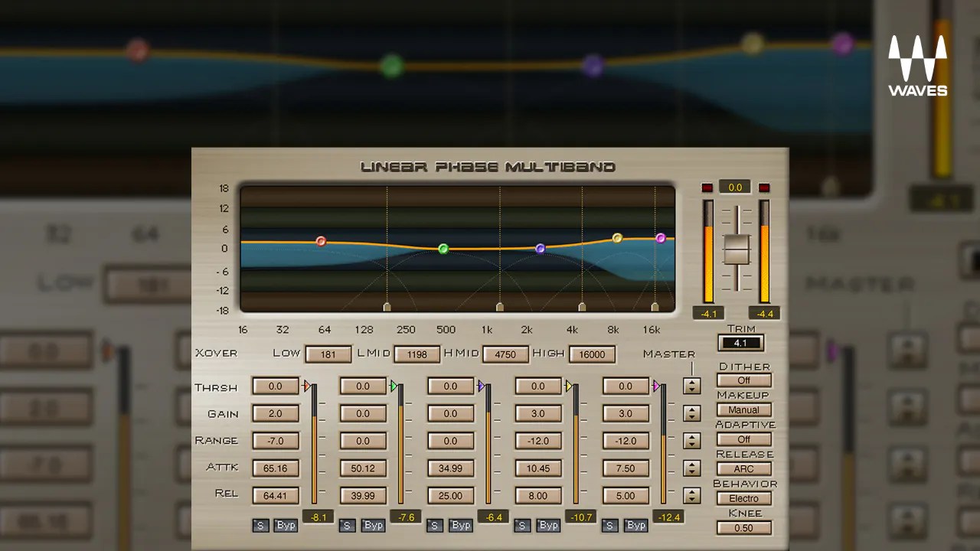The width and height of the screenshot is (980, 551).
Task: Click the left red clip indicator LED
Action: tap(707, 187)
